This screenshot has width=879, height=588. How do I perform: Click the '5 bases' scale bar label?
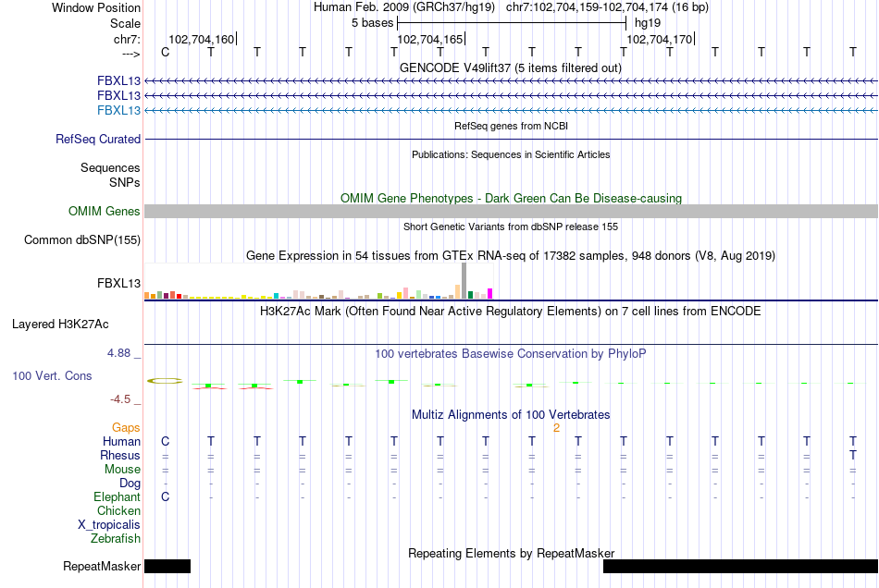372,23
